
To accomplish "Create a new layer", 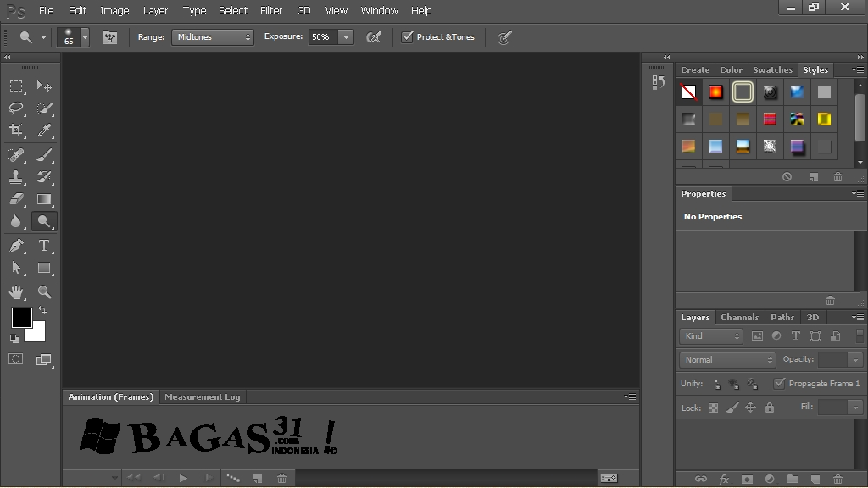I will coord(815,480).
